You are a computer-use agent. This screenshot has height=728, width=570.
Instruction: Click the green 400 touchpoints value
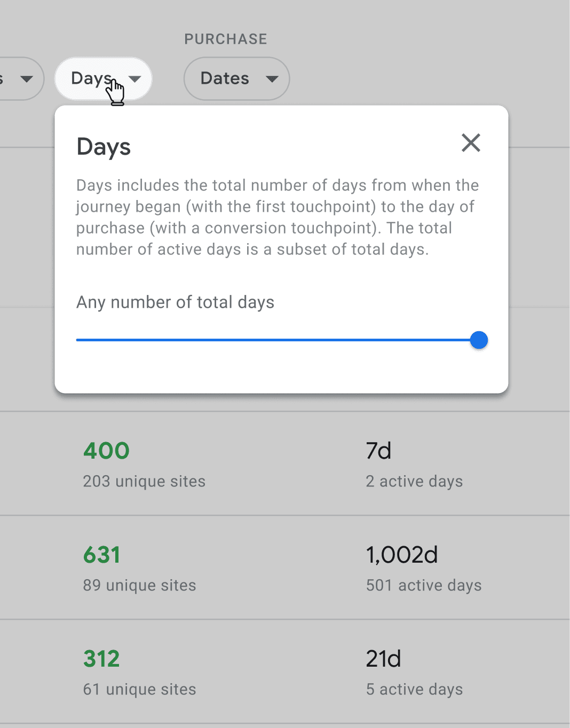(106, 451)
